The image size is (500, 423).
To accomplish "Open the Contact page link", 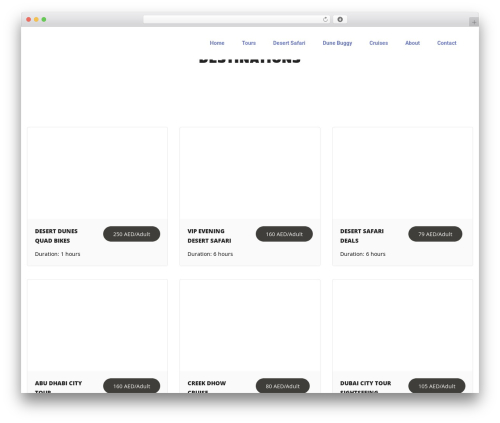I will point(447,43).
